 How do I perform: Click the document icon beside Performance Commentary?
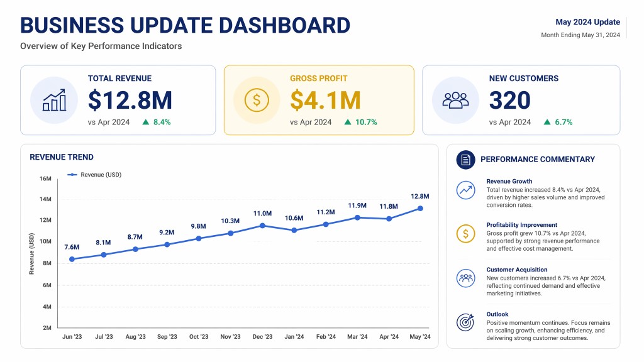[x=466, y=160]
